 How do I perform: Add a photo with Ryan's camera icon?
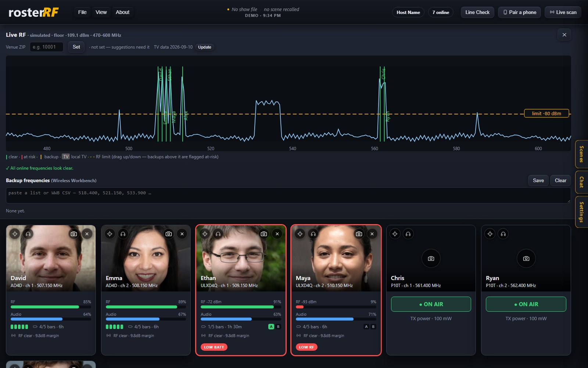tap(526, 258)
